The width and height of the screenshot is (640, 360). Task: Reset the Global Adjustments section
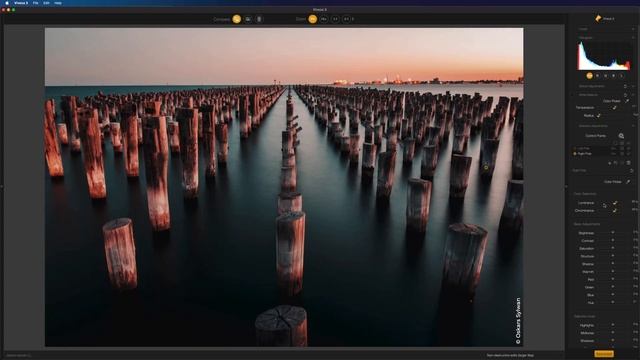coord(625,87)
